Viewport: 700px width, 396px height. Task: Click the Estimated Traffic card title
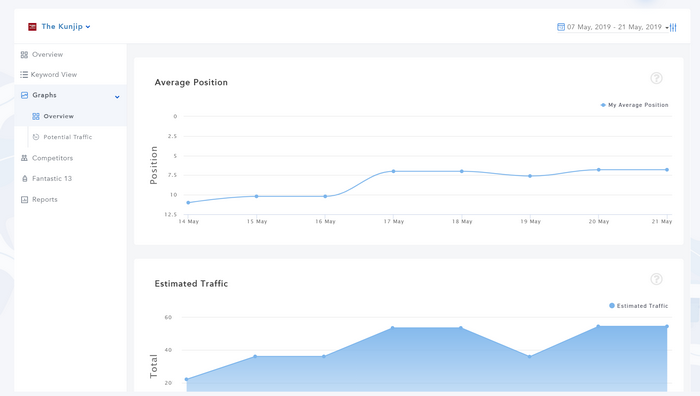[x=191, y=283]
